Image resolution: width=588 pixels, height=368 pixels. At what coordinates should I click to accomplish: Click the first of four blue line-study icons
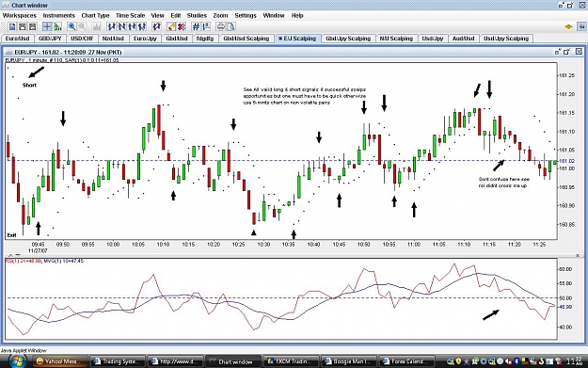[x=111, y=26]
